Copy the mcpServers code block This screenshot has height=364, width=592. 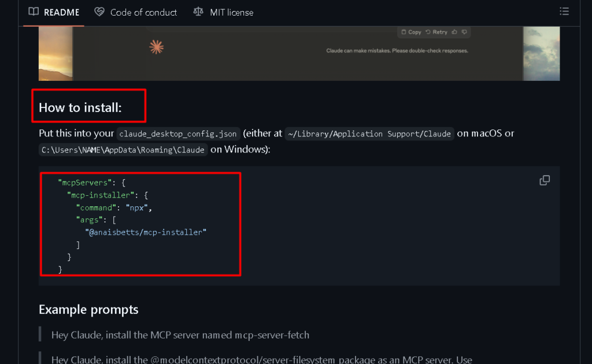click(545, 180)
